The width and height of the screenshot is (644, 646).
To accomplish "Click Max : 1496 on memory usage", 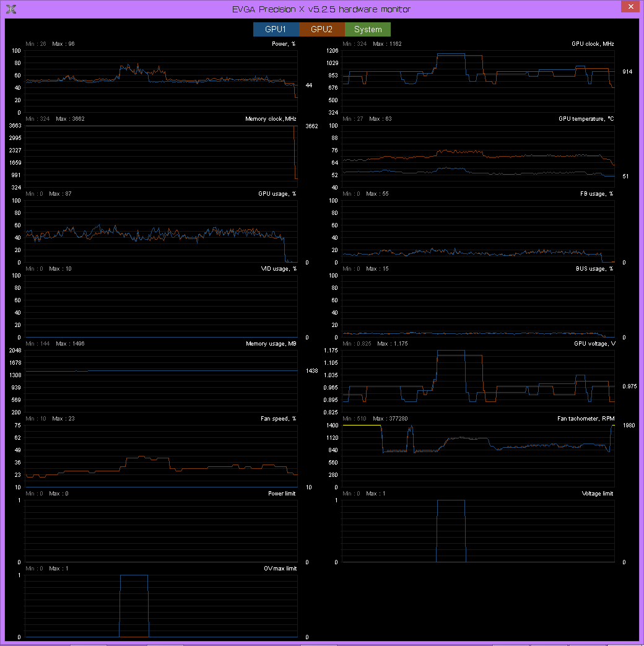I will point(70,344).
